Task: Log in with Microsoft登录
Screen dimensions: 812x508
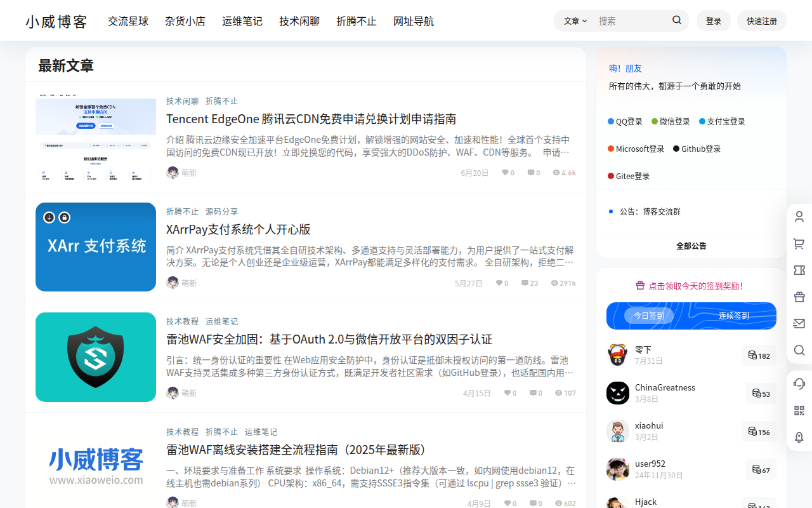Action: pyautogui.click(x=636, y=149)
